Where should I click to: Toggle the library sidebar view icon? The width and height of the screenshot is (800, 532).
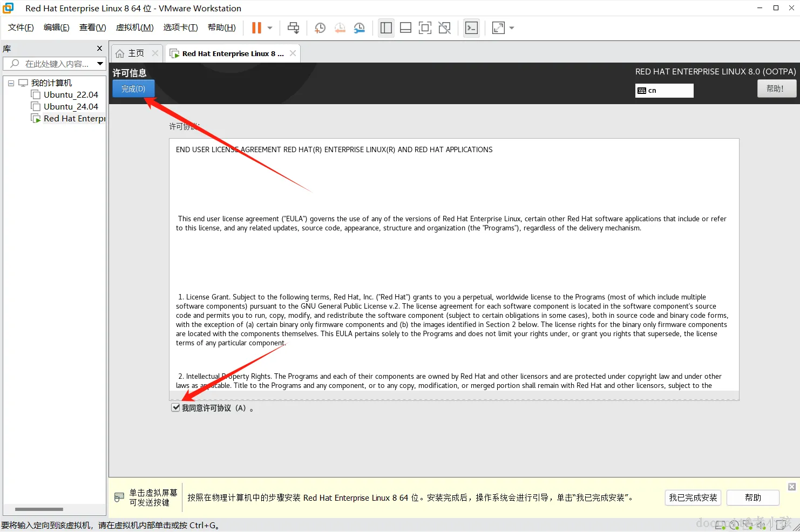pos(386,28)
